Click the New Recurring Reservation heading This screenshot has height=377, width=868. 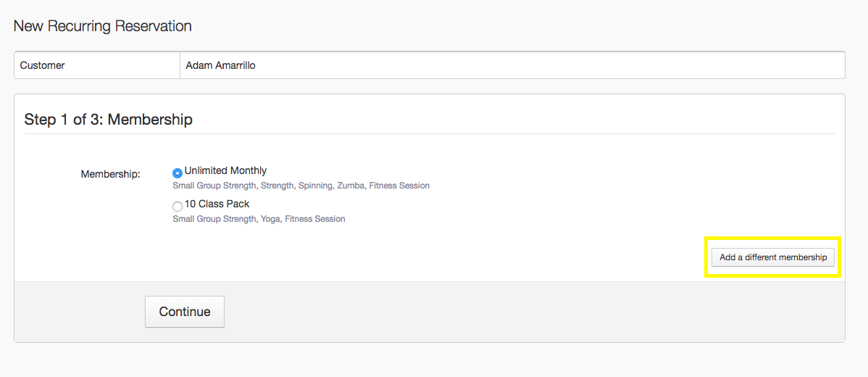(102, 26)
